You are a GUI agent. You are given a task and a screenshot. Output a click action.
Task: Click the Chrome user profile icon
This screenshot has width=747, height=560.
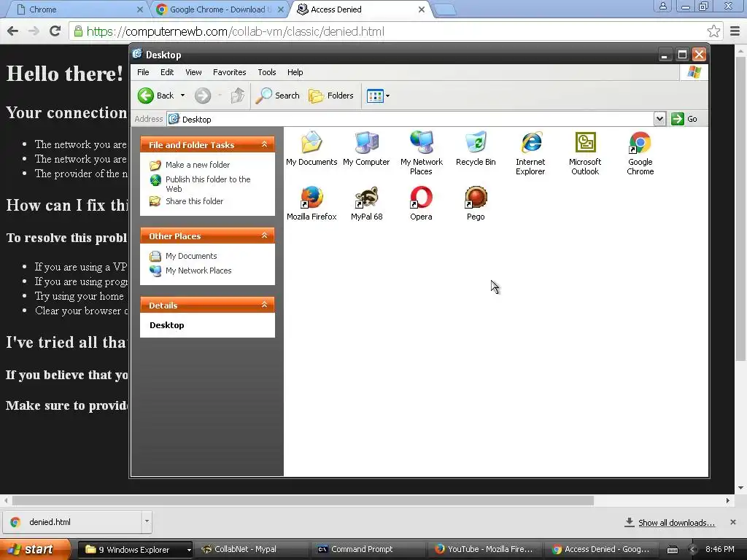point(662,7)
